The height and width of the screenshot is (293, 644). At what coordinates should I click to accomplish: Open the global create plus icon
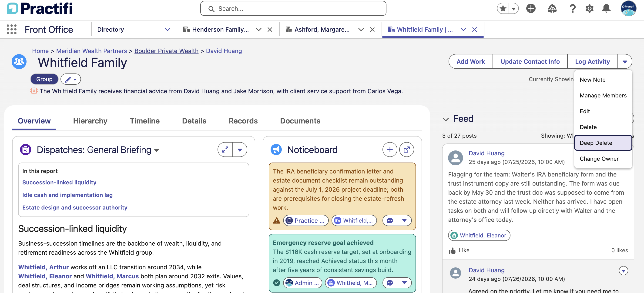pyautogui.click(x=530, y=9)
